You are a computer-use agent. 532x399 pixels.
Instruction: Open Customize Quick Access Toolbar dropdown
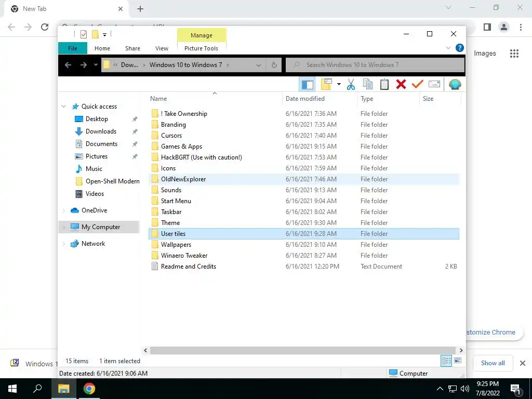click(x=104, y=35)
